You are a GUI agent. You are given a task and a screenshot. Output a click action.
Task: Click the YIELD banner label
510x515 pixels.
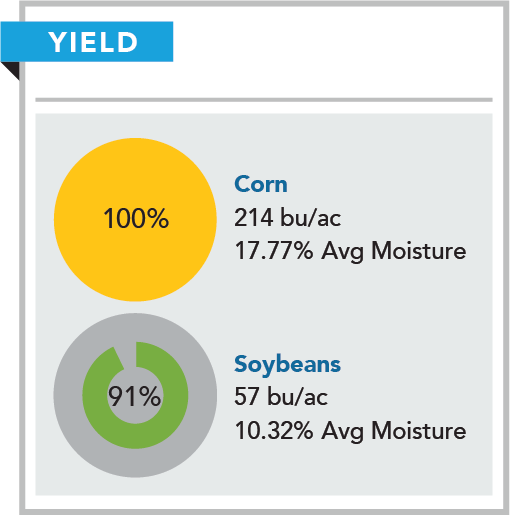pyautogui.click(x=93, y=42)
